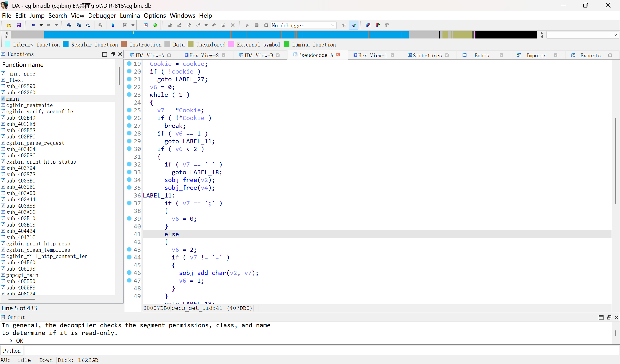Toggle the breakpoint dot on line 35
This screenshot has height=364, width=620.
tap(129, 187)
